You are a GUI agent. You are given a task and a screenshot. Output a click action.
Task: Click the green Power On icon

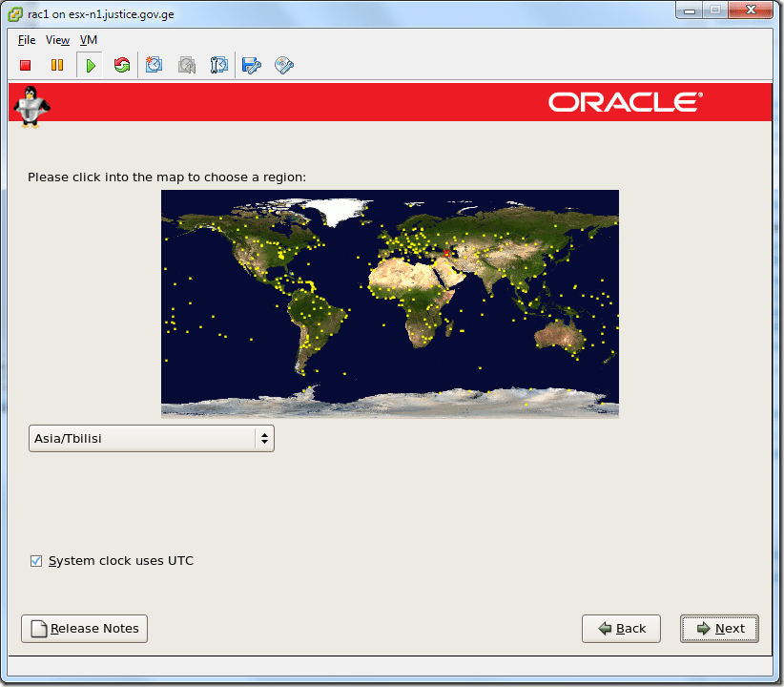pyautogui.click(x=90, y=65)
